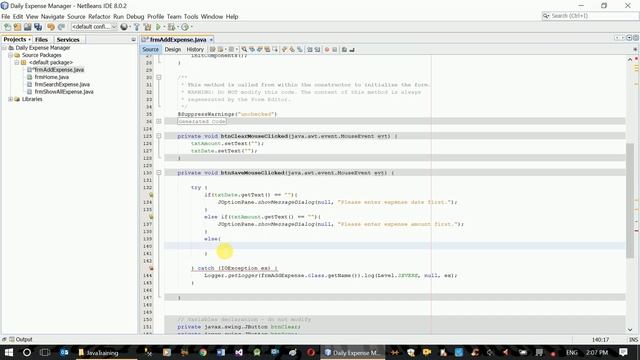The width and height of the screenshot is (640, 360).
Task: Expand the Libraries node
Action: click(x=11, y=99)
